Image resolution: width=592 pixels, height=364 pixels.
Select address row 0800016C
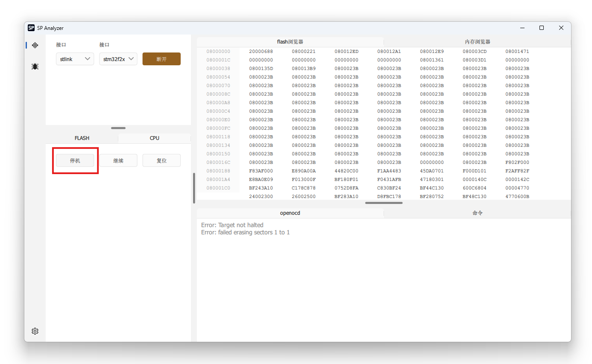click(218, 162)
